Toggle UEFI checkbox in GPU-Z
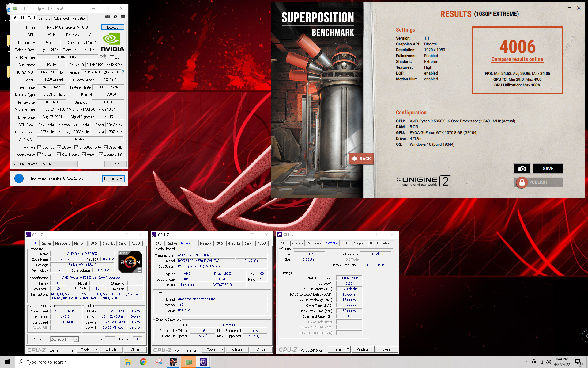This screenshot has width=588, height=368. coord(112,57)
